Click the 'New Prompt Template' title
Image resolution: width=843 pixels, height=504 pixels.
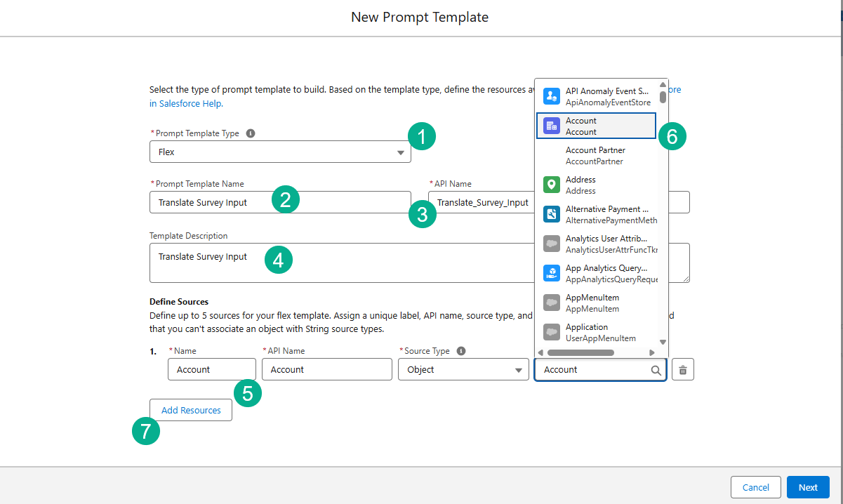tap(420, 17)
